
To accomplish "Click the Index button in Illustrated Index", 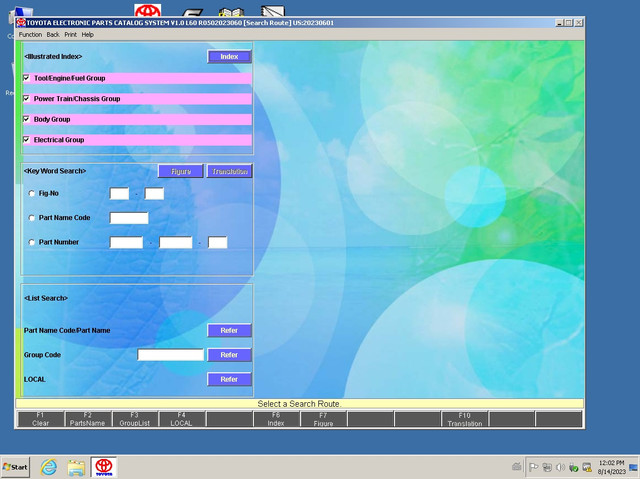I will (229, 57).
